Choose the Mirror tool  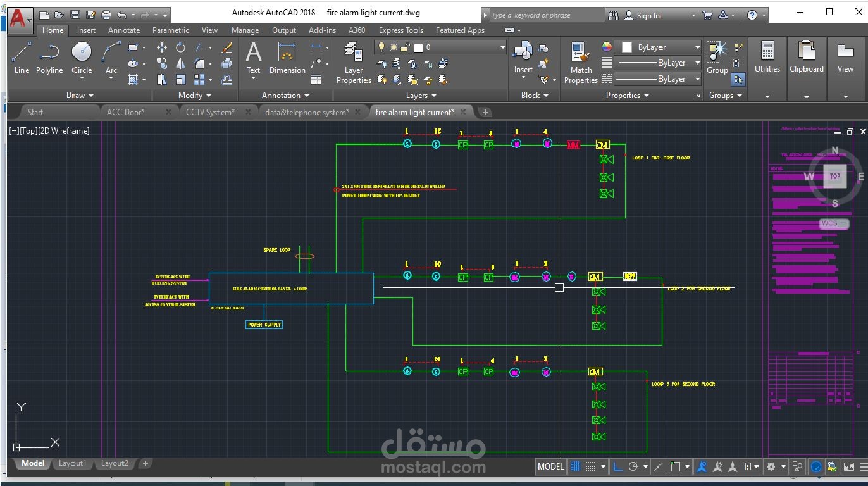pyautogui.click(x=181, y=63)
